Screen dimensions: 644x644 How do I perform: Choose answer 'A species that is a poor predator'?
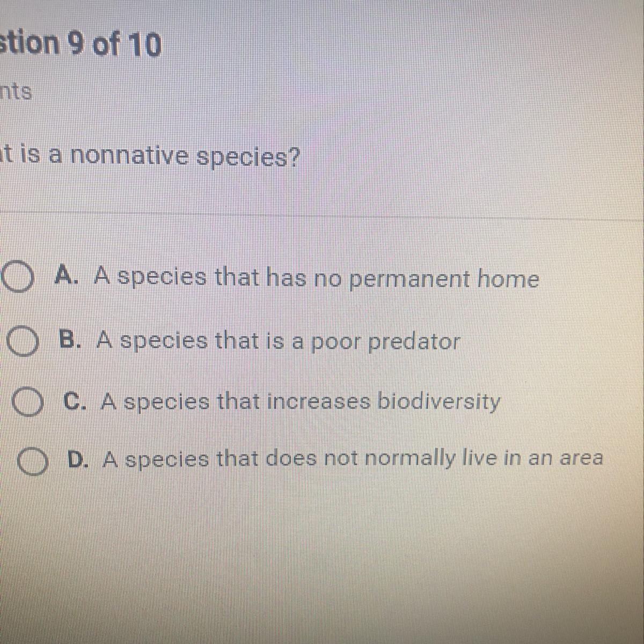pyautogui.click(x=278, y=342)
